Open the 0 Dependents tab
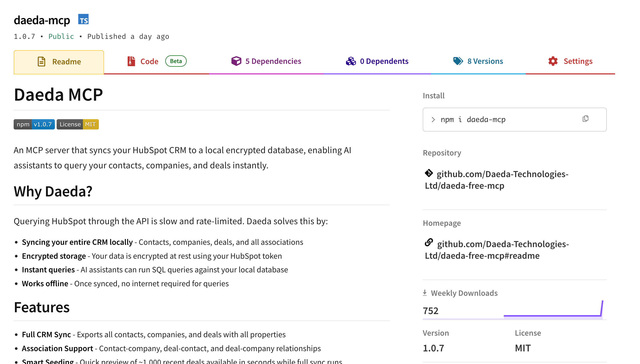This screenshot has width=640, height=364. click(384, 61)
